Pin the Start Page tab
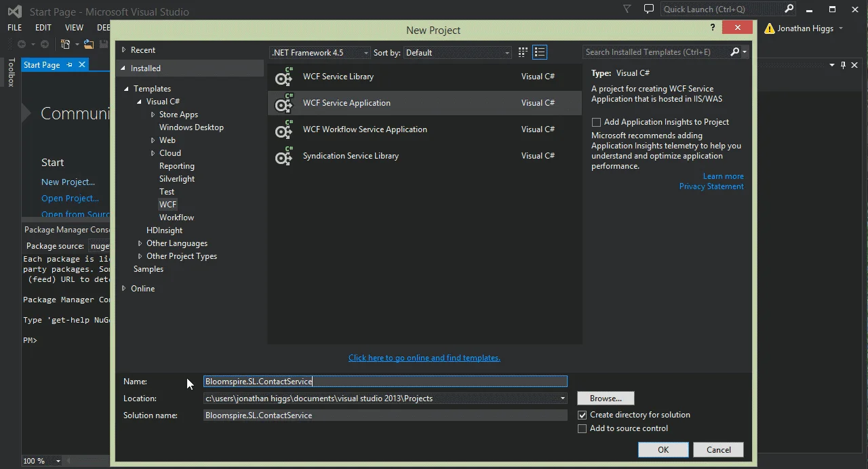The width and height of the screenshot is (868, 469). tap(71, 64)
